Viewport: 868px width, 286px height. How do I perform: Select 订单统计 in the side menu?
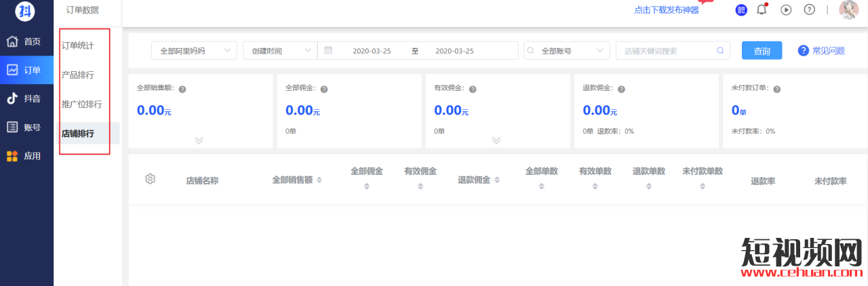[78, 46]
